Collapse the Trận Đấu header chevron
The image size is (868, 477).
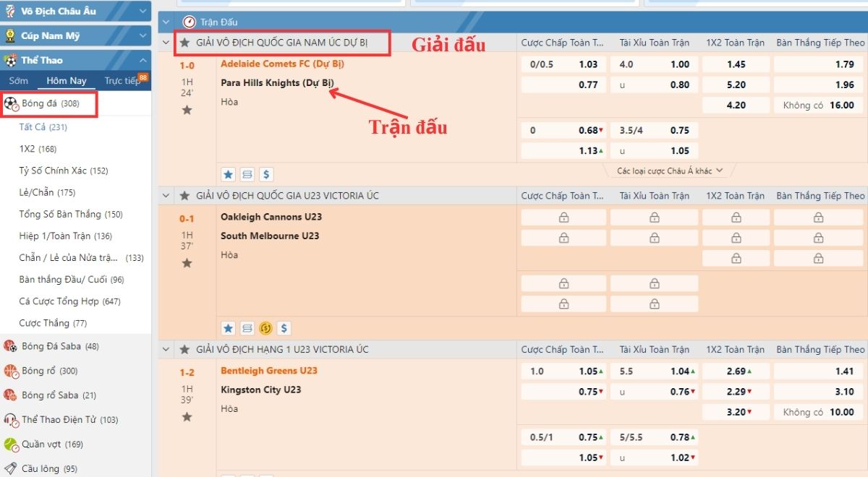point(167,22)
